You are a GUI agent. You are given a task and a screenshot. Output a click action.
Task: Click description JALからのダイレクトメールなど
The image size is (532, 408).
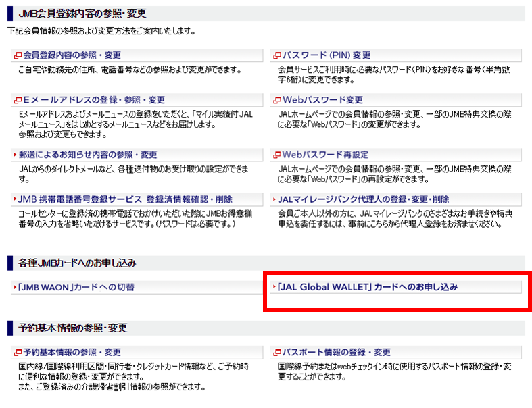coord(133,174)
